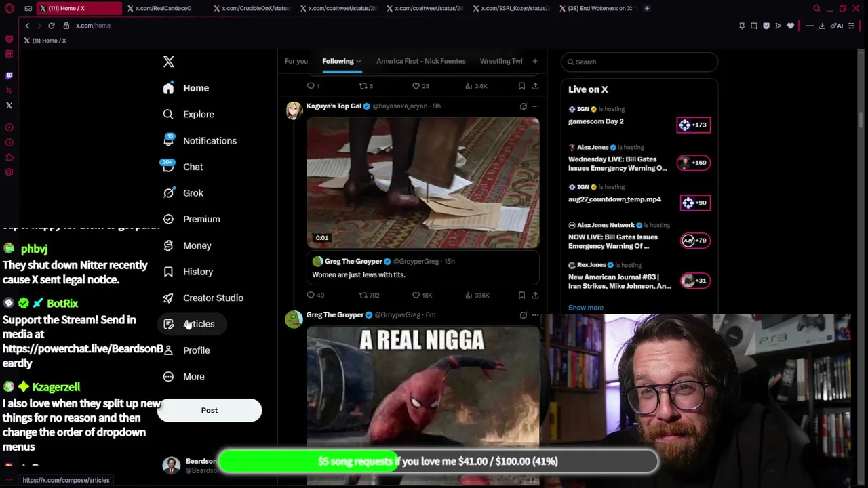Click the X logo above Home
Screen dimensions: 868x488
[169, 62]
